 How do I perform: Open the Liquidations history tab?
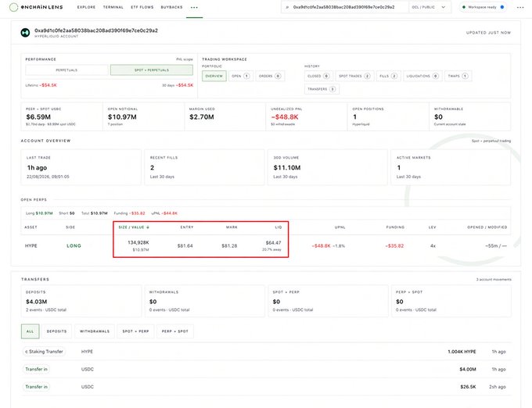[422, 76]
